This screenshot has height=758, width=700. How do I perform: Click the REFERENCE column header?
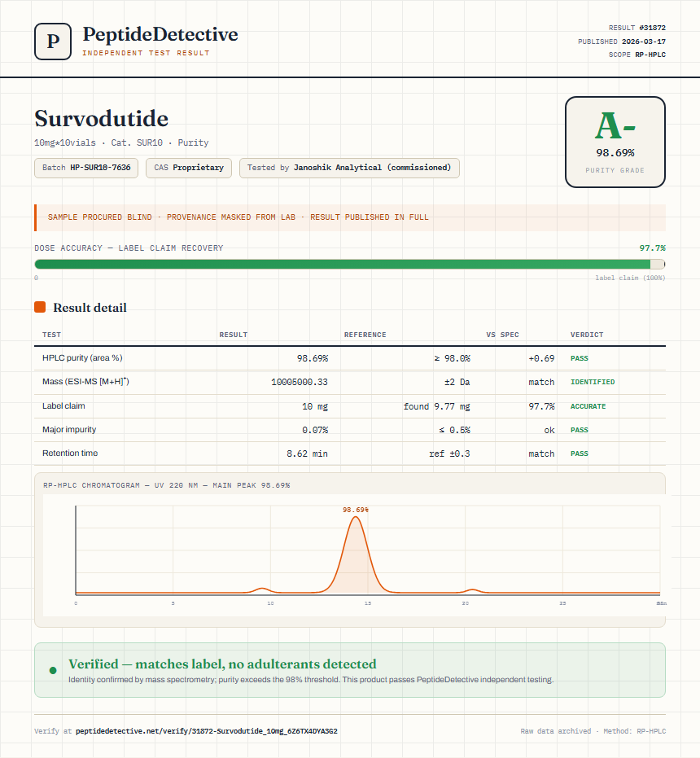365,335
